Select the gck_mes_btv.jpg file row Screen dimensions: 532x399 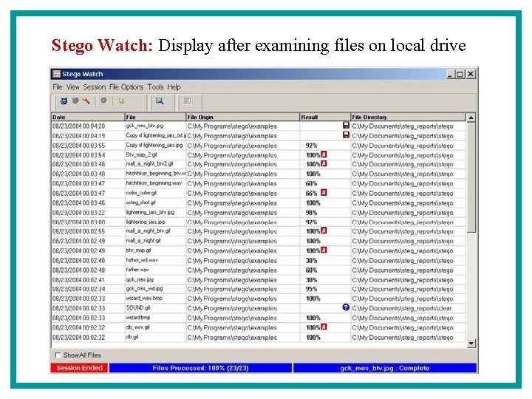click(x=259, y=126)
